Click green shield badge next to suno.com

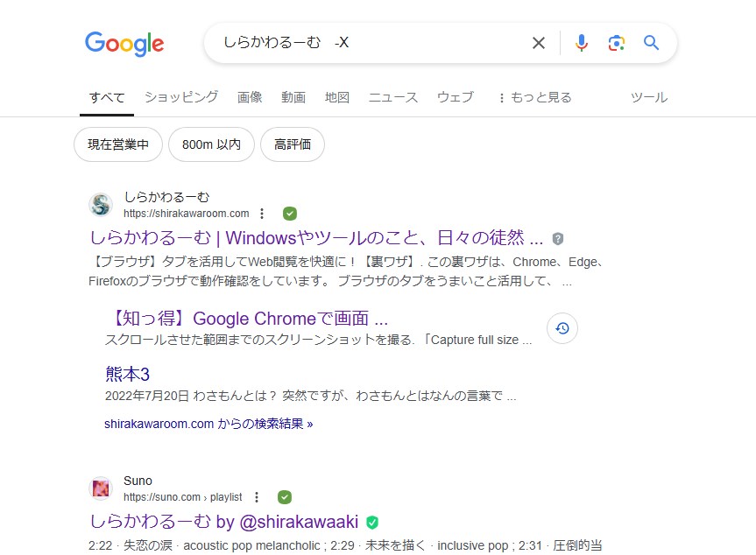[285, 497]
